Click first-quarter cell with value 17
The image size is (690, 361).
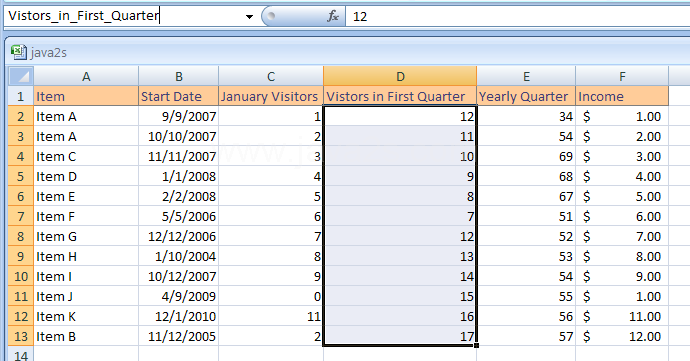click(400, 336)
